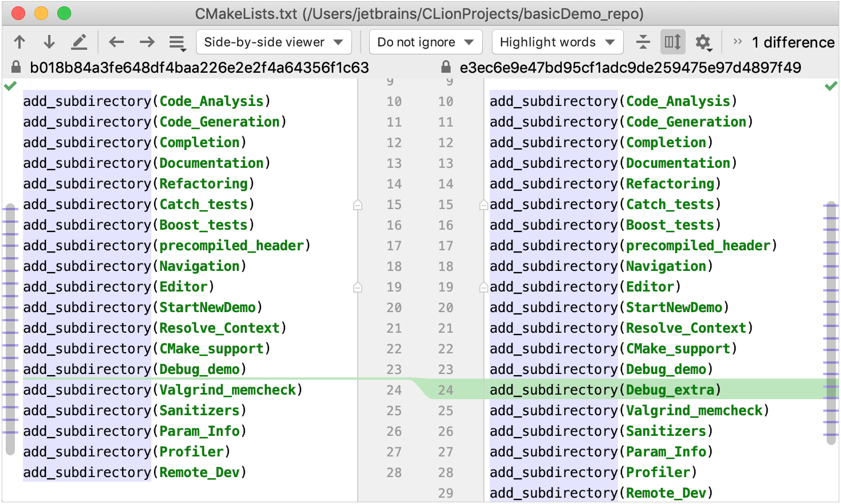
Task: Collapse unchanged fragments with toolbar icon
Action: point(643,41)
